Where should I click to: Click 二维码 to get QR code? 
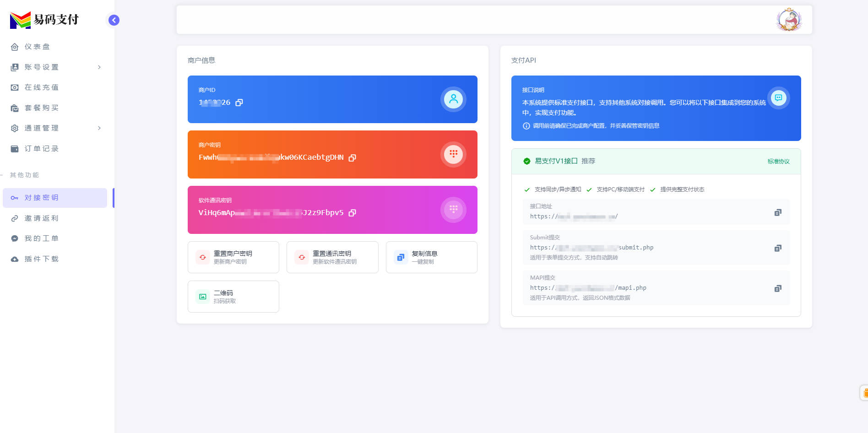(x=233, y=296)
